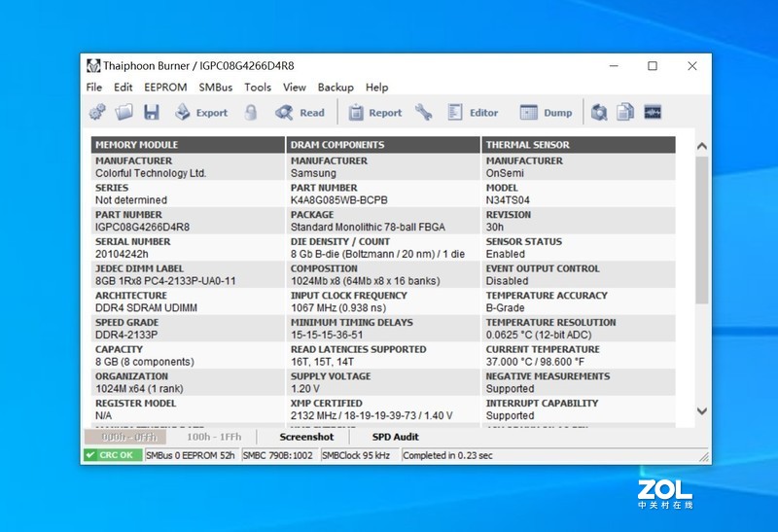The image size is (778, 532).
Task: Select supply voltage 1.20 V
Action: click(x=305, y=389)
